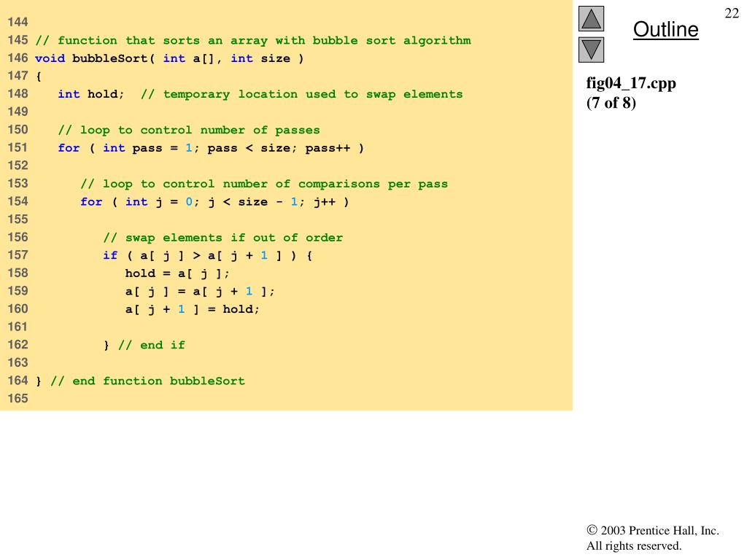Image resolution: width=747 pixels, height=560 pixels.
Task: Click comment 'temporary location used to swap elements'
Action: 301,94
